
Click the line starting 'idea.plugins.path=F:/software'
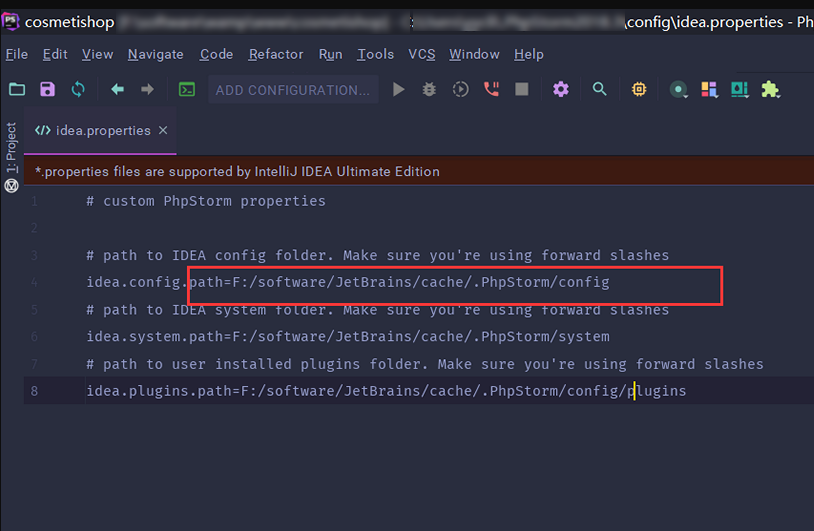click(386, 391)
